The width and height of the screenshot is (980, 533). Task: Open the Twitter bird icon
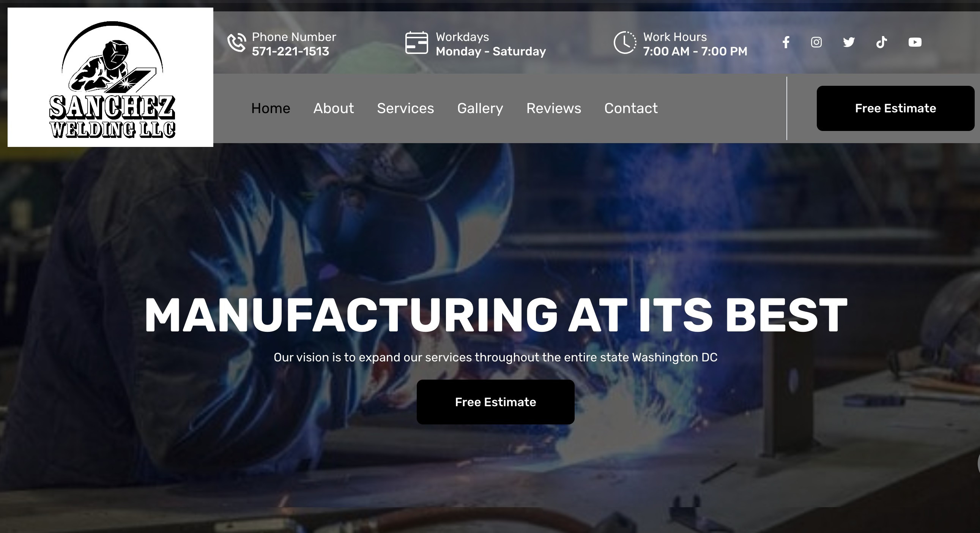849,42
